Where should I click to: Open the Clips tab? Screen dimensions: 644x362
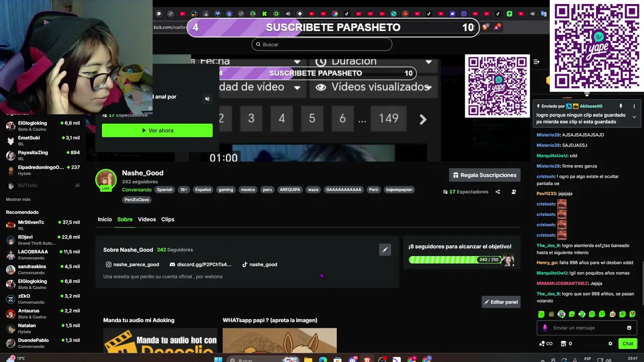[x=168, y=219]
